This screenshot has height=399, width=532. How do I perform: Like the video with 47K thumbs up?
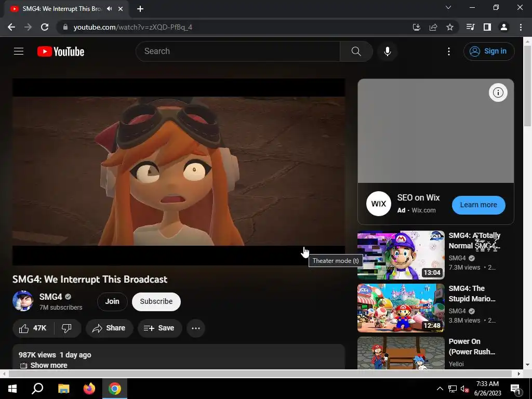tap(33, 328)
